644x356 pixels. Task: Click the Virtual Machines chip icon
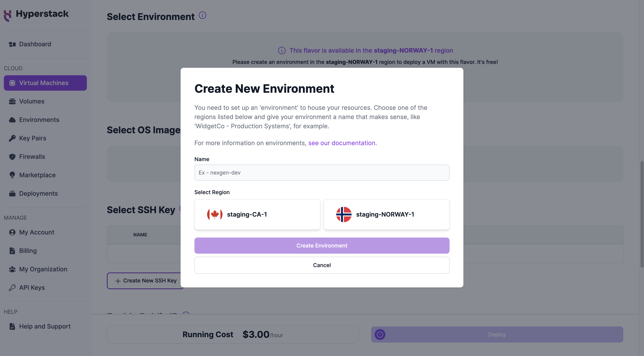(x=12, y=83)
